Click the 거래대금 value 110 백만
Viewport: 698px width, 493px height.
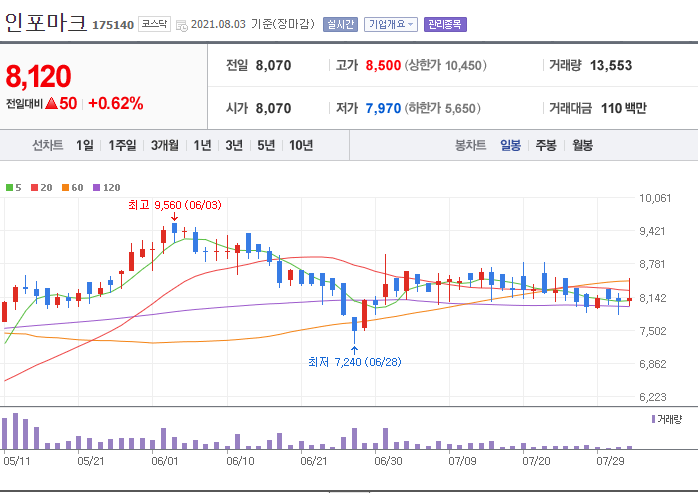tap(624, 108)
